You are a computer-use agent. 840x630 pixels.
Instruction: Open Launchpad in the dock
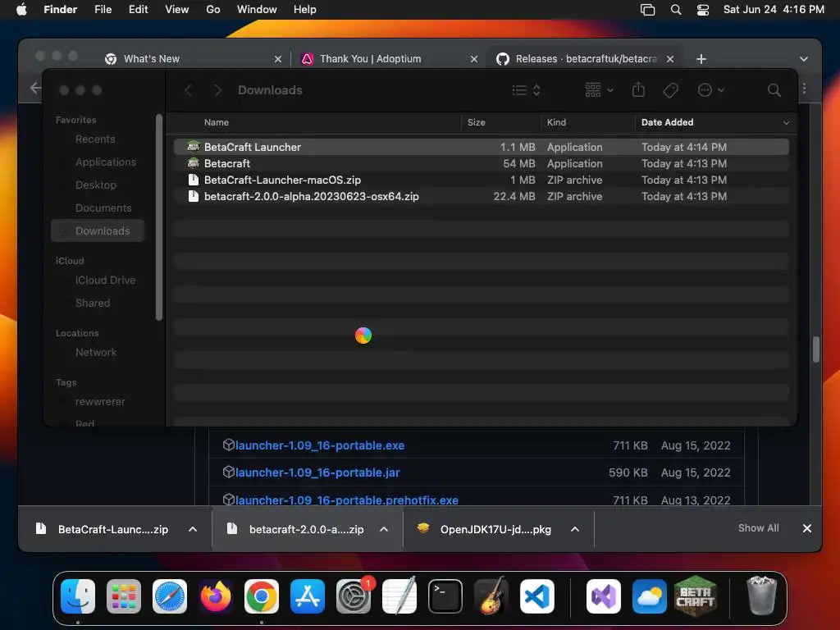pyautogui.click(x=124, y=596)
